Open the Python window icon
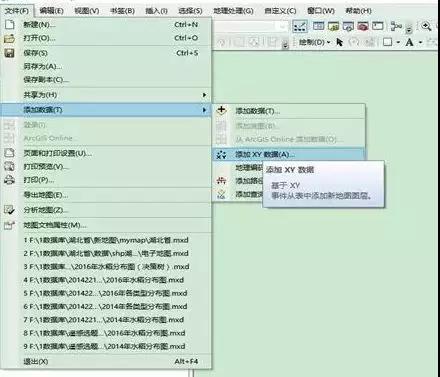440x377 pixels. (377, 26)
